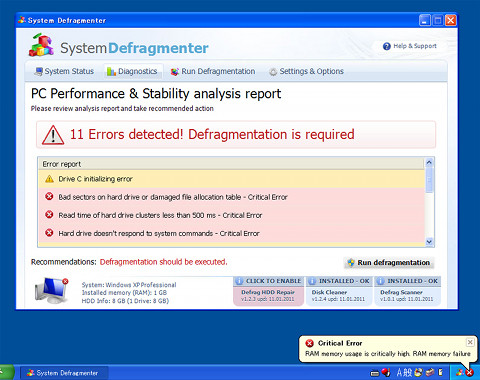480x380 pixels.
Task: Select the 'Bad sectors on hard drive' row
Action: click(232, 197)
